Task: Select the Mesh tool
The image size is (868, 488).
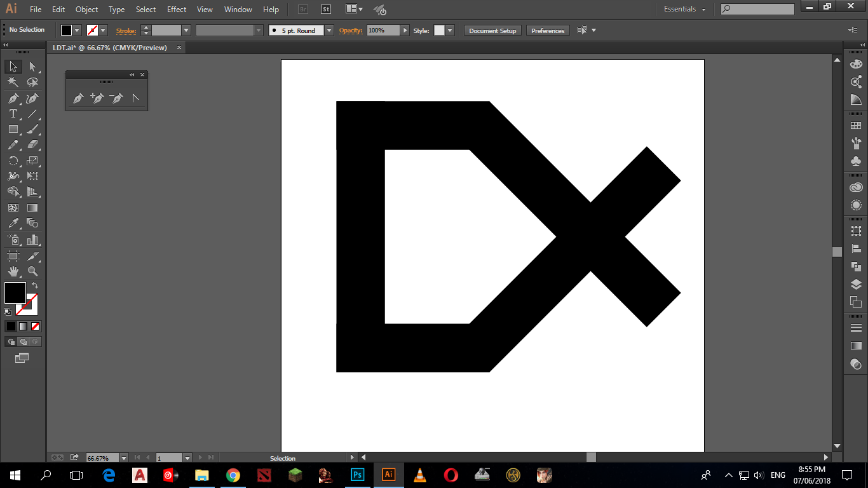Action: pyautogui.click(x=13, y=208)
